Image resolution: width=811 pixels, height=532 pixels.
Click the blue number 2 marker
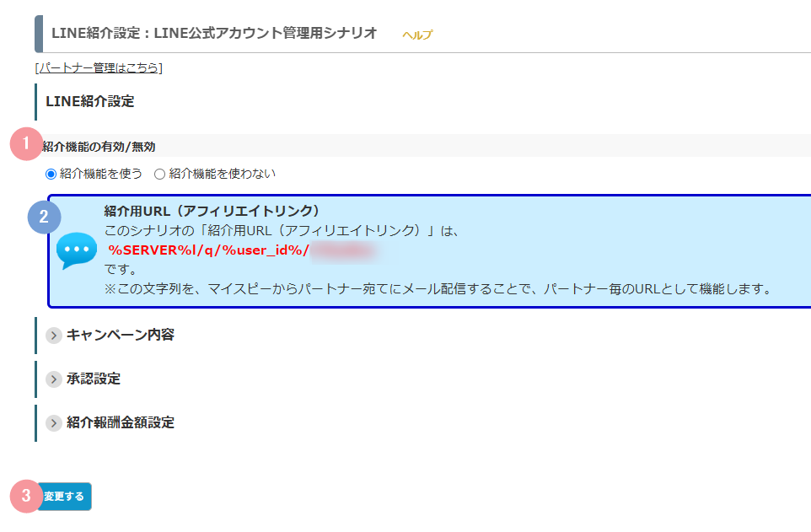(x=44, y=217)
